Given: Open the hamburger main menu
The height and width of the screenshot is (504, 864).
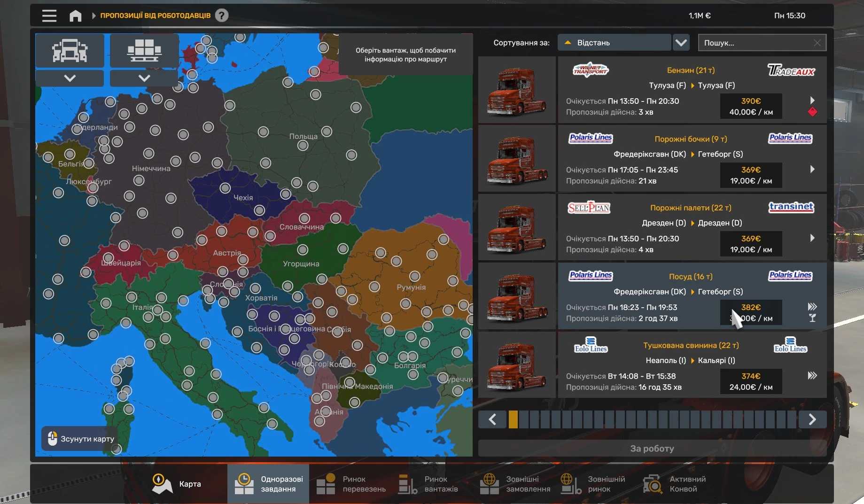Looking at the screenshot, I should pyautogui.click(x=49, y=16).
